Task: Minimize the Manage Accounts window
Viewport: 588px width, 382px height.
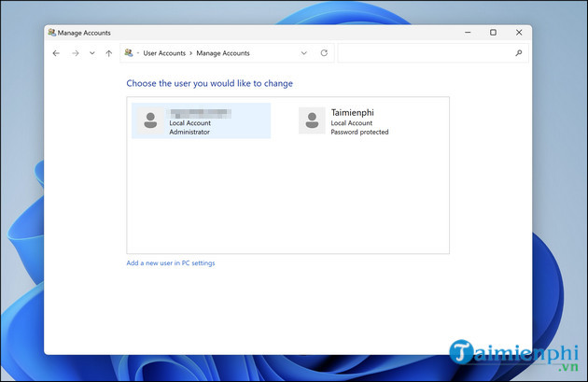Action: tap(468, 33)
